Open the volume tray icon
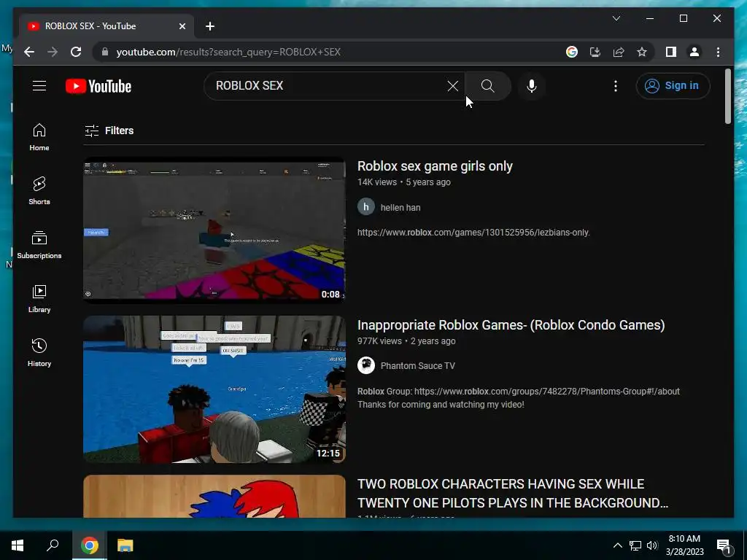 click(652, 545)
